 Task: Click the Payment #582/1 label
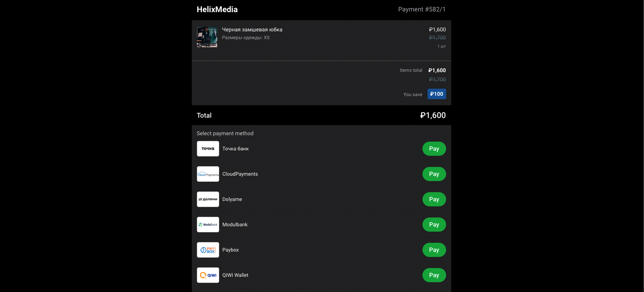(x=422, y=9)
